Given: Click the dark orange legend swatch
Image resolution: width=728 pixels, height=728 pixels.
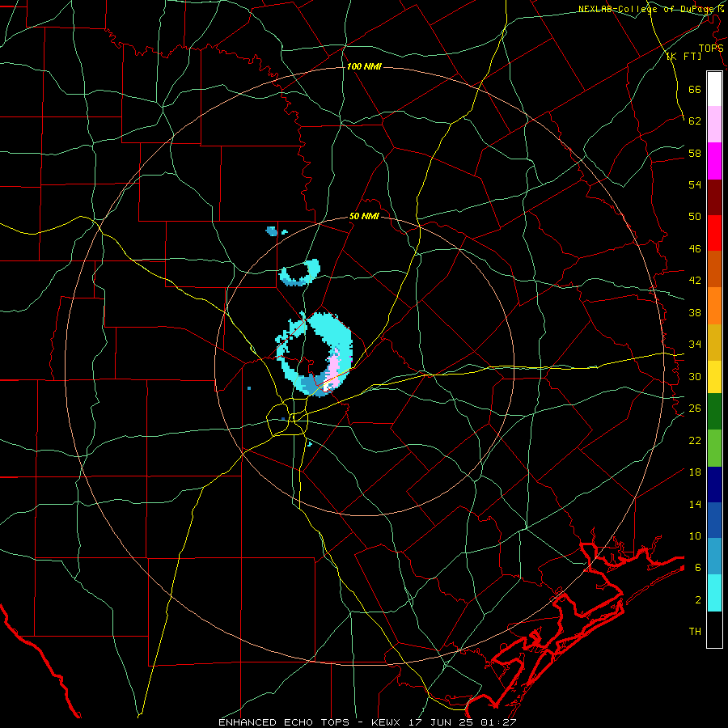Looking at the screenshot, I should click(x=714, y=269).
